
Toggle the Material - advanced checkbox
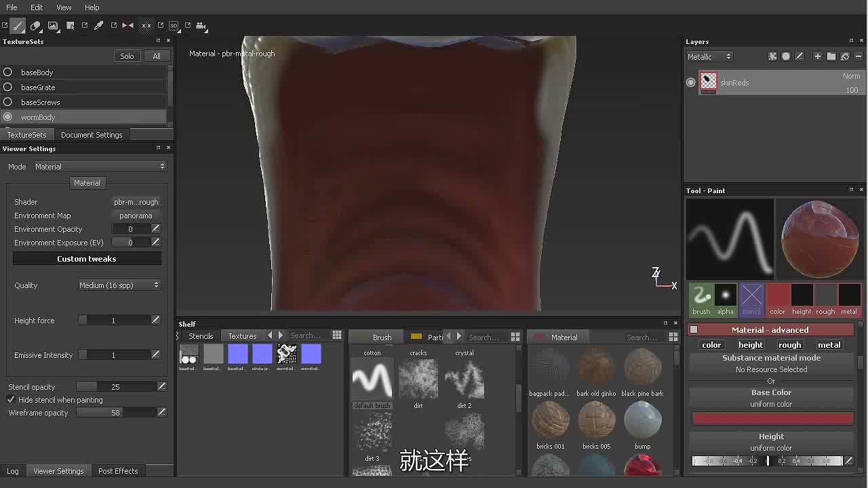coord(694,330)
